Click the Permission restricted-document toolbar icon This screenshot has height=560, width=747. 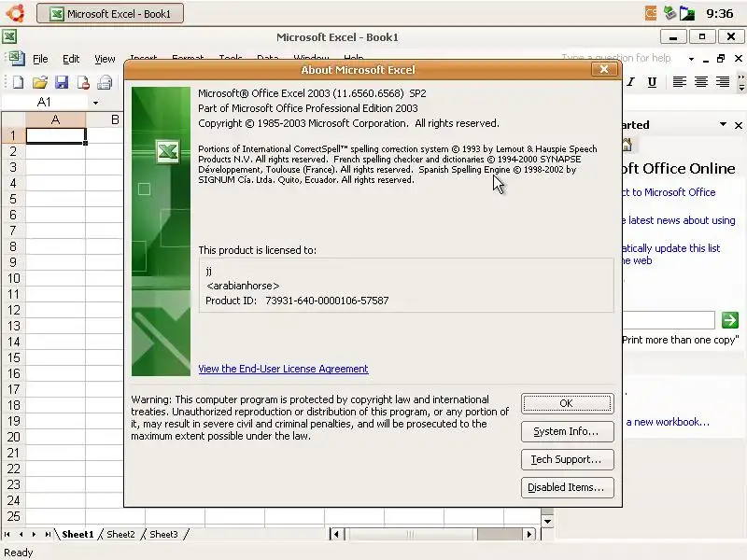pos(83,82)
